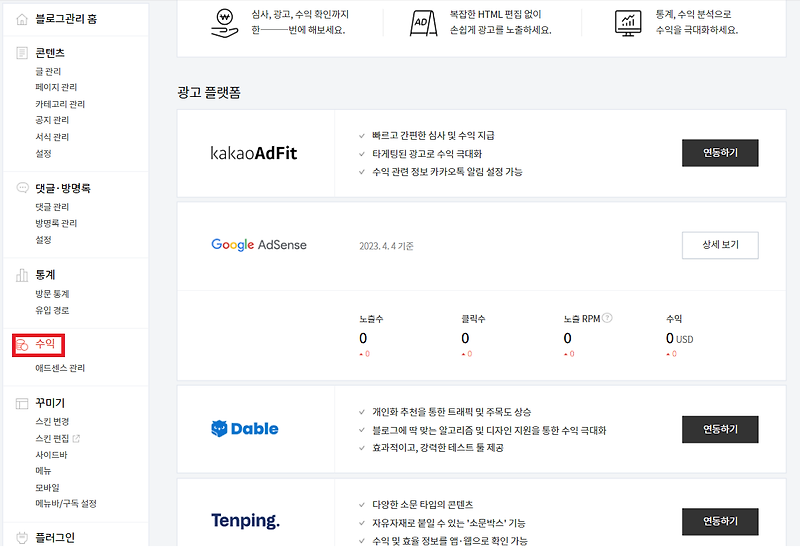Viewport: 800px width, 556px height.
Task: Click the 노출수 value label
Action: pyautogui.click(x=371, y=319)
